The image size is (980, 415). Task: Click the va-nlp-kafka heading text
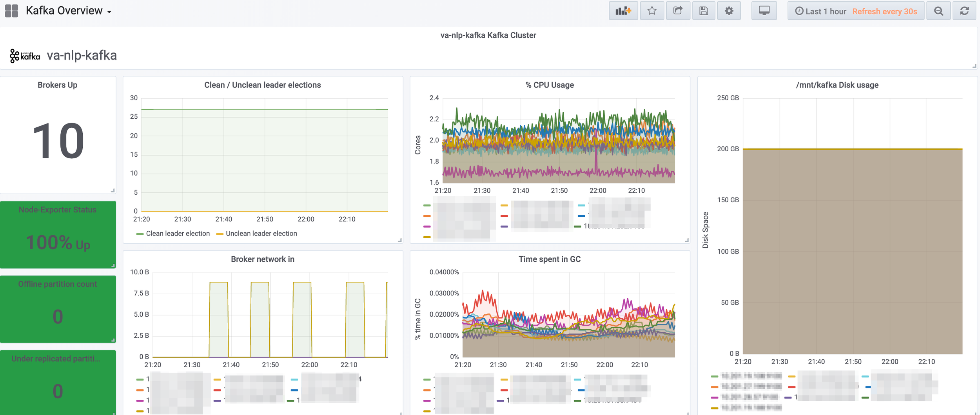pyautogui.click(x=82, y=55)
